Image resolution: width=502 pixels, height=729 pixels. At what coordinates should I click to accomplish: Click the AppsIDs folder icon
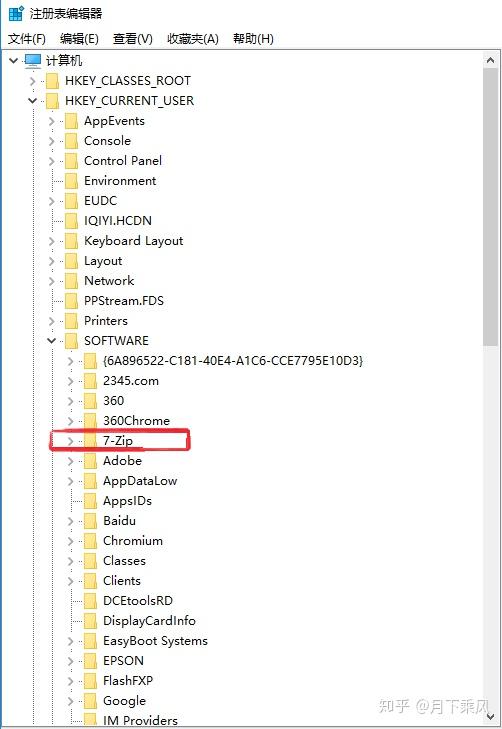point(91,501)
